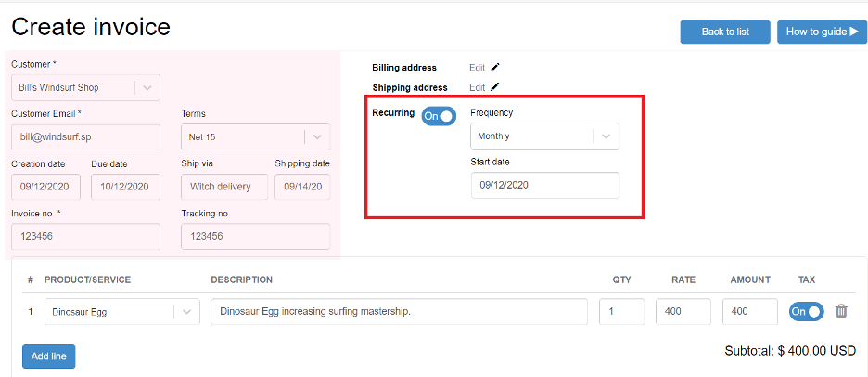Click the play arrow on How to guide

(854, 32)
